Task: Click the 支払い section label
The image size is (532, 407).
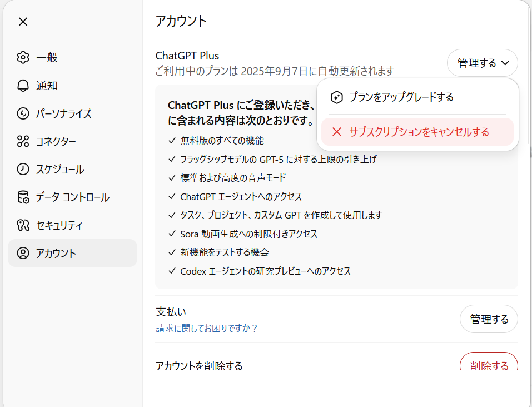Action: 171,311
